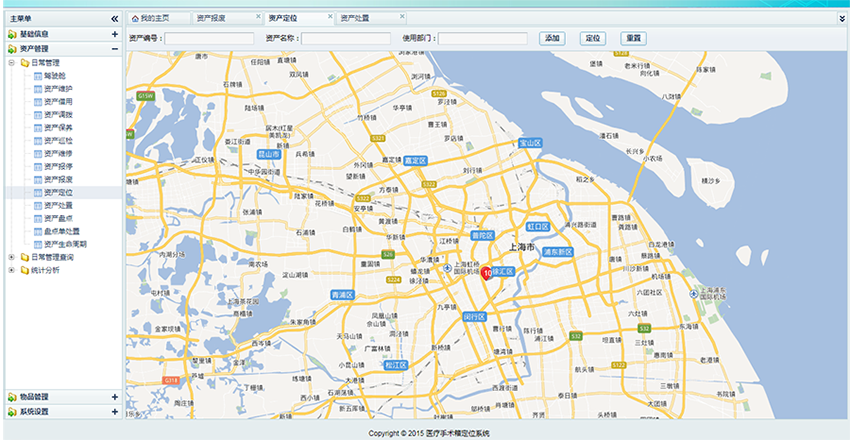Expand the 日常管理查询 tree node
This screenshot has height=440, width=850.
pyautogui.click(x=11, y=257)
